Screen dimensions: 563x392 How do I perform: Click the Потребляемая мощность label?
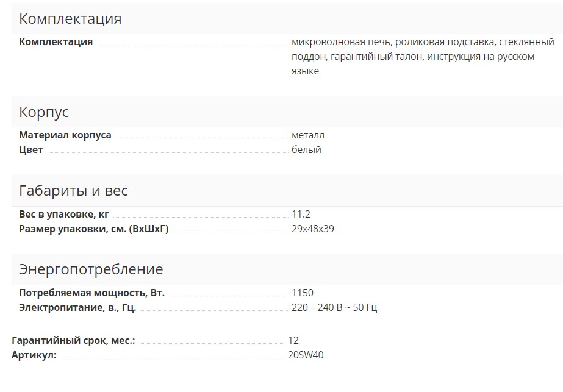click(x=91, y=293)
